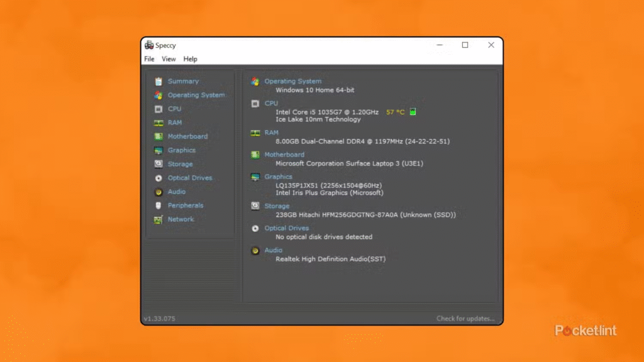The height and width of the screenshot is (362, 644).
Task: Maximize the Speccy window
Action: [465, 45]
